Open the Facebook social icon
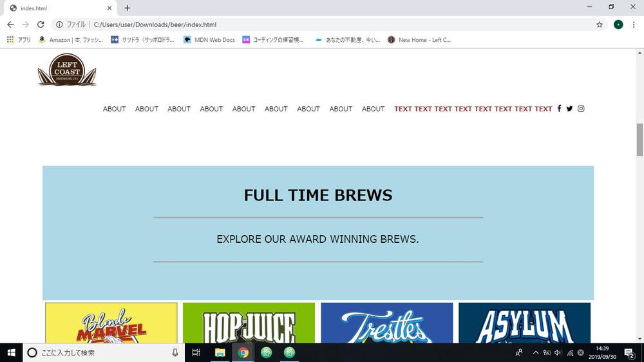Screen dimensions: 644x362 coord(559,108)
